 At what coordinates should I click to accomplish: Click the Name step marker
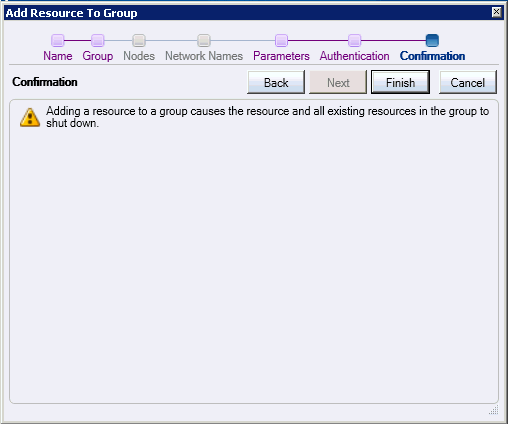[x=58, y=40]
